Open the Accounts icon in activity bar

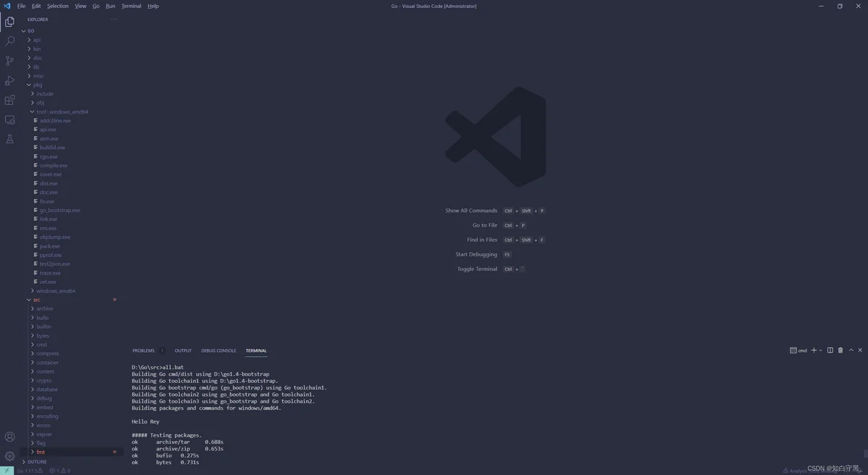[x=9, y=437]
